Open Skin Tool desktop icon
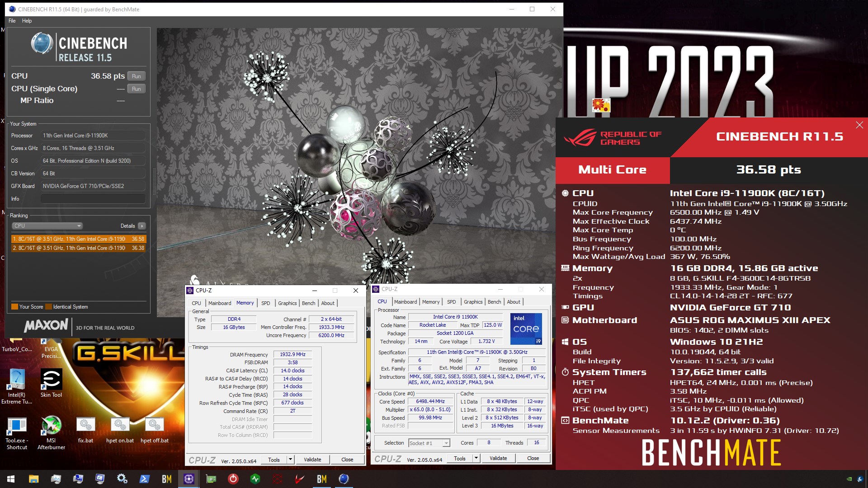868x488 pixels. (x=51, y=383)
